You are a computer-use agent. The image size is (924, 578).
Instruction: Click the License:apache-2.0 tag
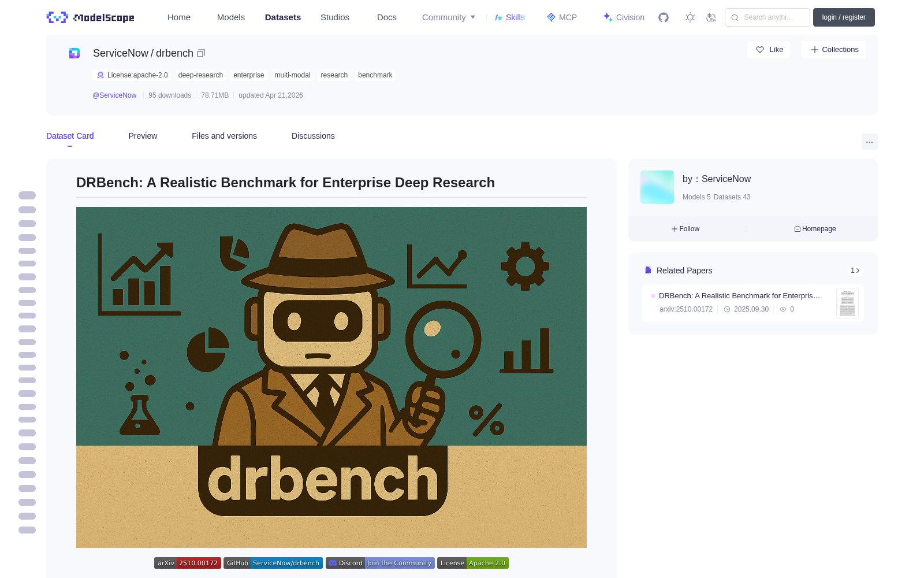(x=132, y=75)
